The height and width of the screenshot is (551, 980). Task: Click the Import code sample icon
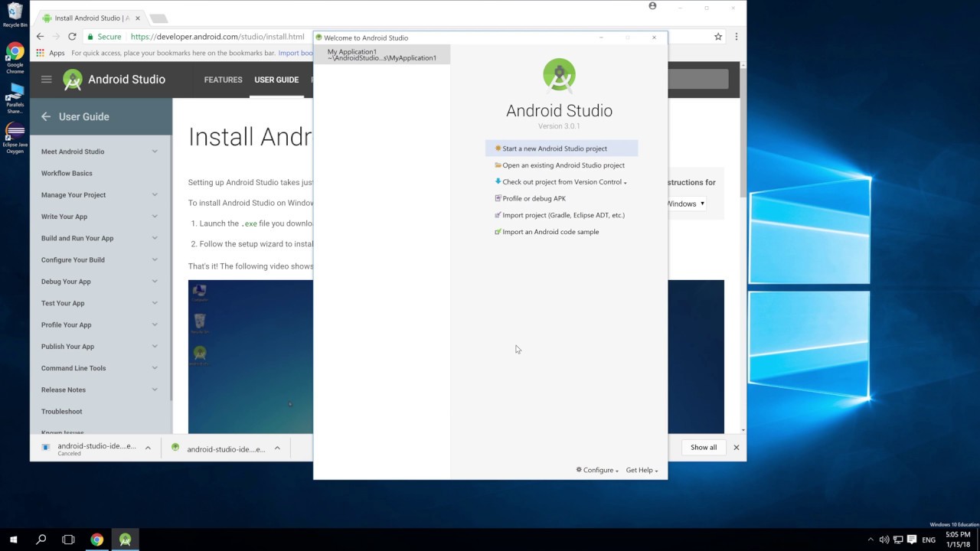(x=498, y=232)
